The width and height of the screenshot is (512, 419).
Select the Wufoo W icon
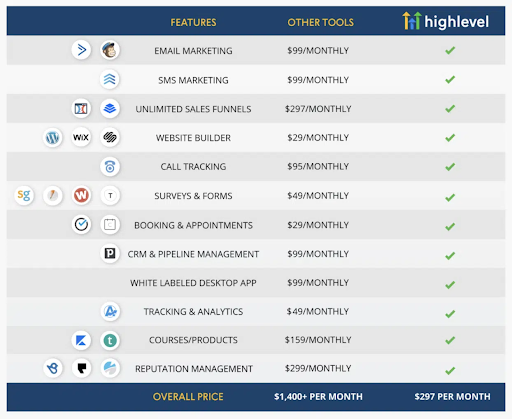pyautogui.click(x=81, y=195)
